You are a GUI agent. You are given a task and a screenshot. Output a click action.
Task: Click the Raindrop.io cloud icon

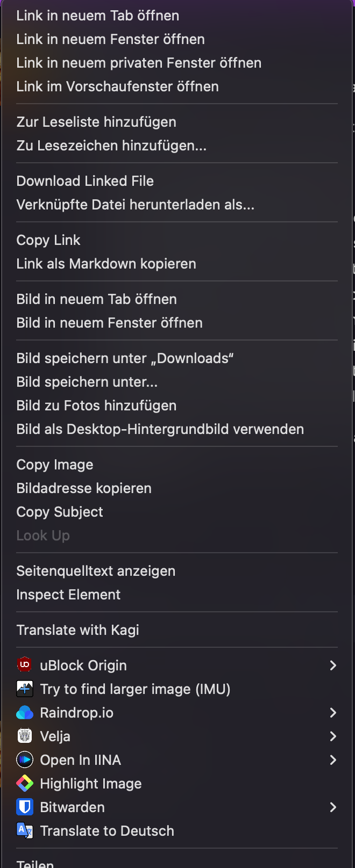(25, 712)
